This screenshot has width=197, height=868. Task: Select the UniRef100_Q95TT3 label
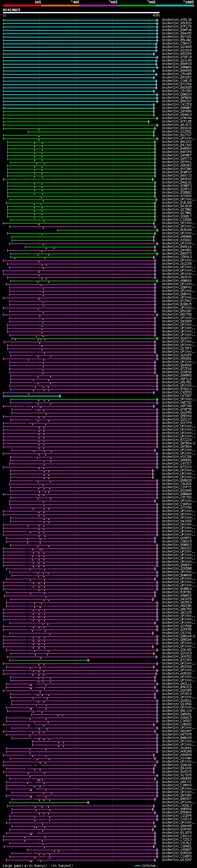(x=177, y=159)
